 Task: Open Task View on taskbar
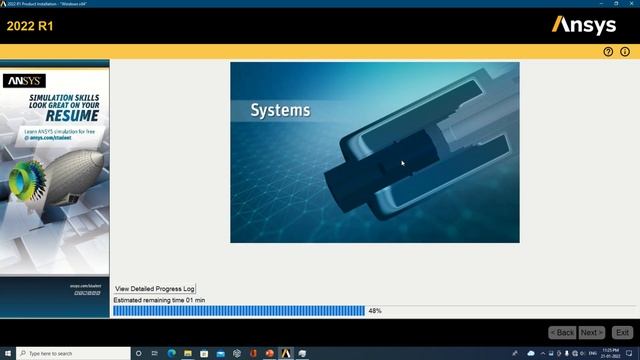155,353
